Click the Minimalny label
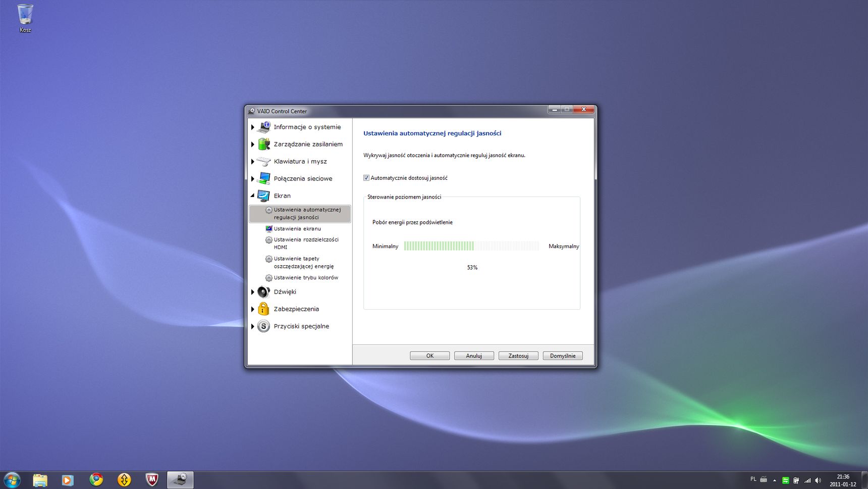Viewport: 868px width, 489px height. click(x=386, y=247)
